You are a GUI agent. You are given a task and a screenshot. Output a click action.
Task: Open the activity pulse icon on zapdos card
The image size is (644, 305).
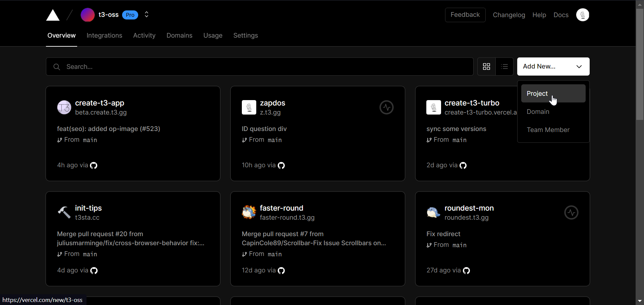coord(386,107)
